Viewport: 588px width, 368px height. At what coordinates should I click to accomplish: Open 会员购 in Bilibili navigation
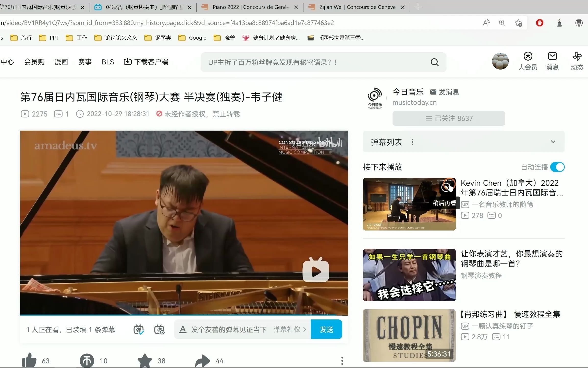[x=34, y=62]
